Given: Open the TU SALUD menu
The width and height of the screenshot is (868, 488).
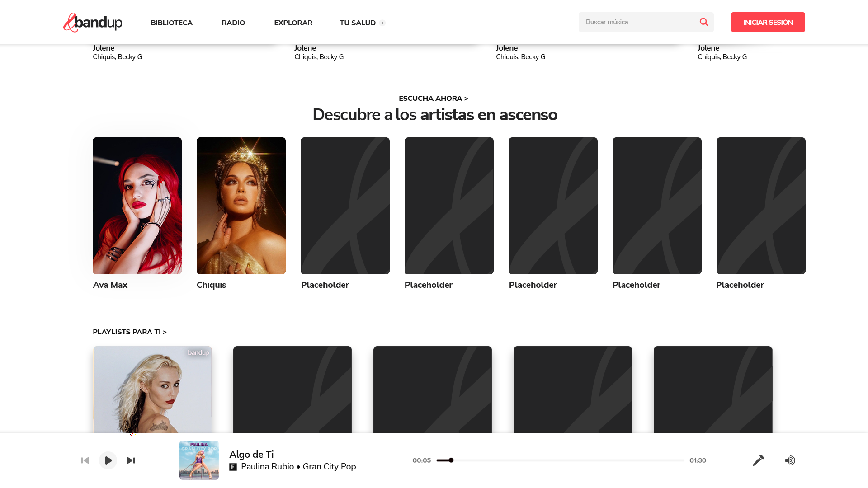Looking at the screenshot, I should point(358,23).
